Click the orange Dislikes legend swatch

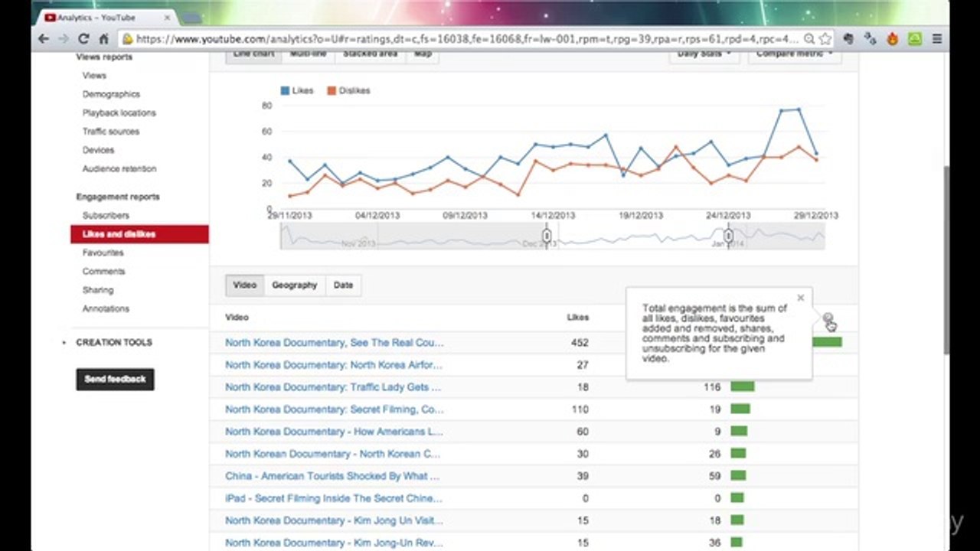(x=332, y=90)
